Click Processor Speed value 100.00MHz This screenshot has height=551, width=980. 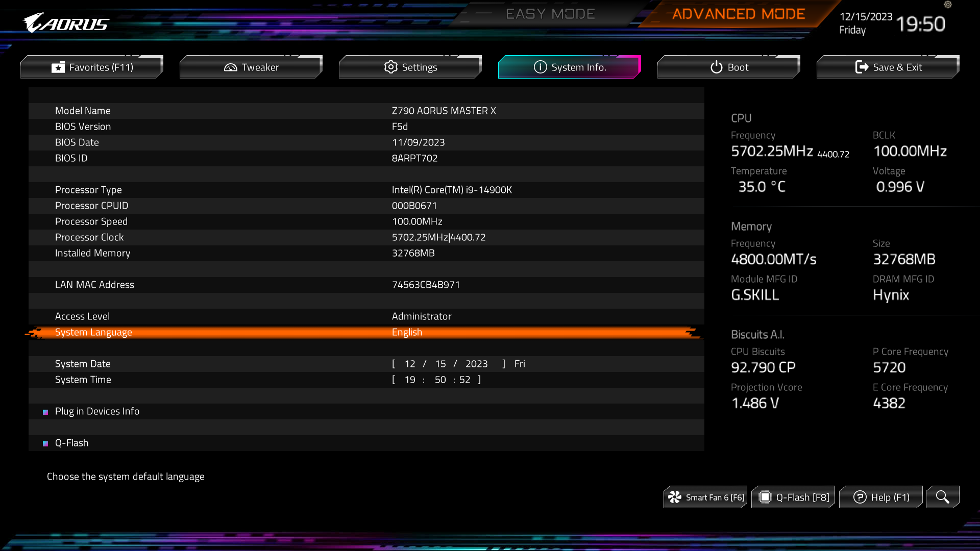(417, 221)
